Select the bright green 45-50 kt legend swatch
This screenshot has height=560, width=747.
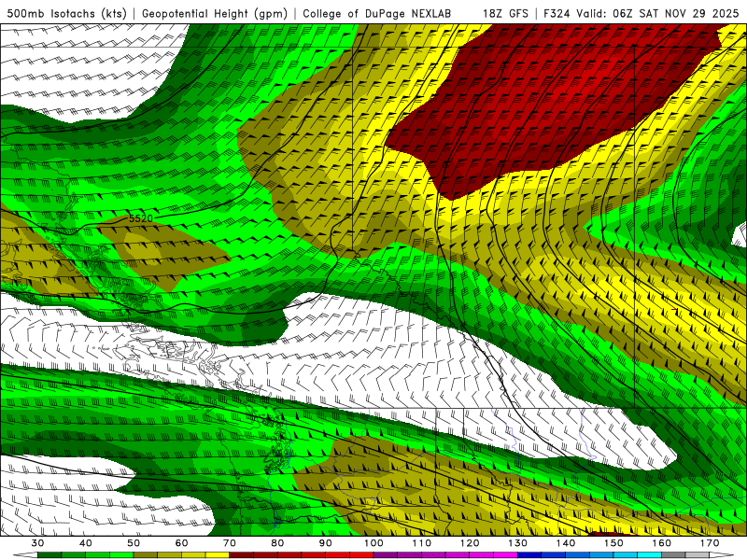pos(121,554)
